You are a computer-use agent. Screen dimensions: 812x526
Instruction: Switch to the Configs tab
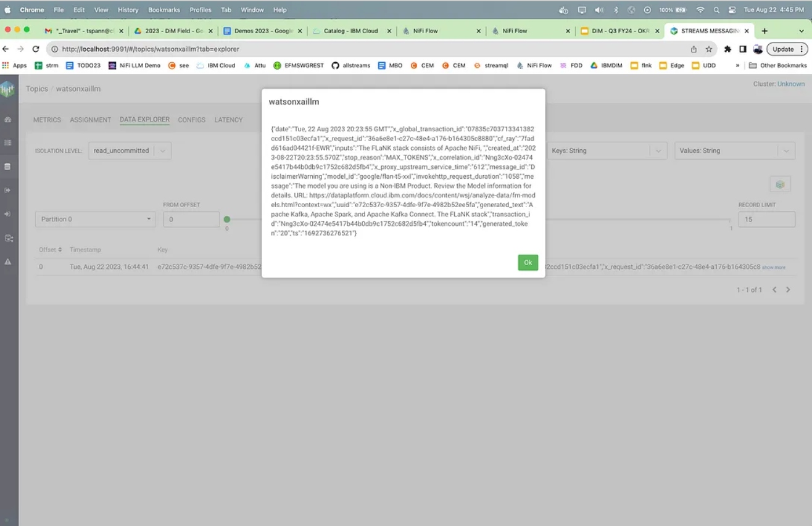[x=192, y=120]
